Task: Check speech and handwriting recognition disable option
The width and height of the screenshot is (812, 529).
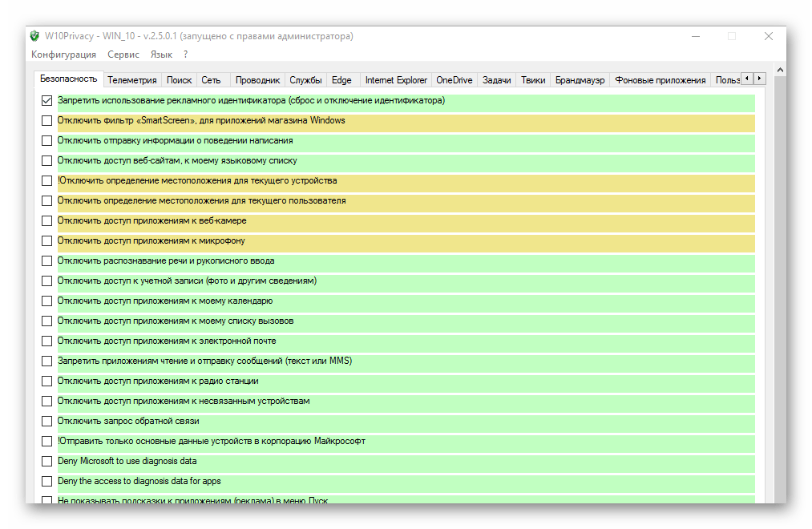Action: point(47,260)
